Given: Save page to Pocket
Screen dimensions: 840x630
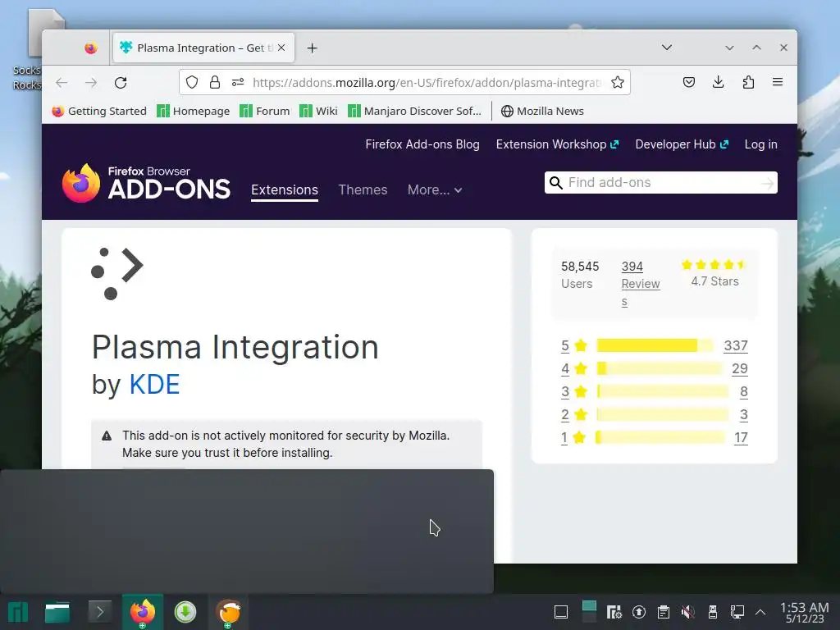Looking at the screenshot, I should (x=689, y=82).
